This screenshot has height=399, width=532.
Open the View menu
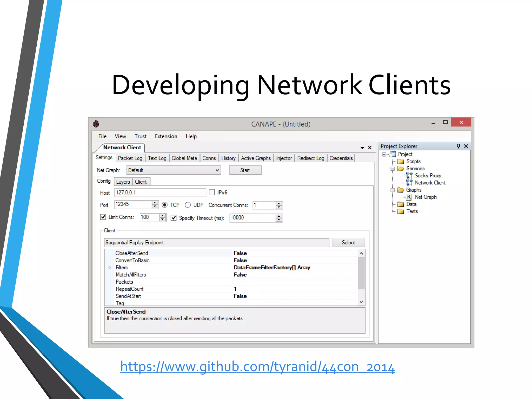(x=120, y=136)
